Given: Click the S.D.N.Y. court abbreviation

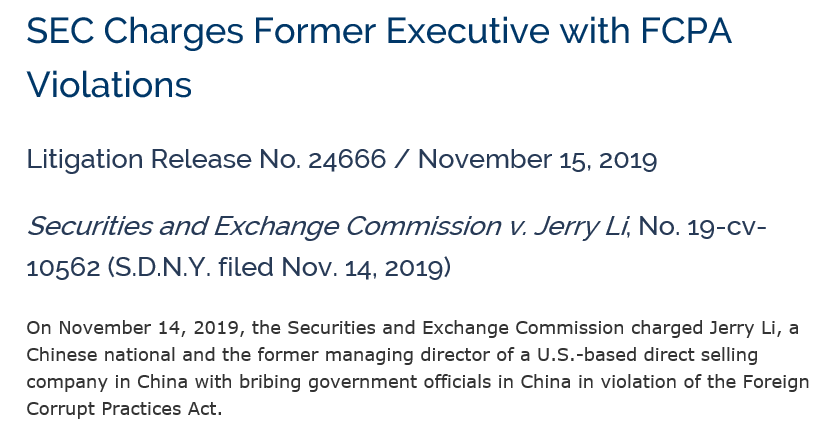Looking at the screenshot, I should [159, 268].
